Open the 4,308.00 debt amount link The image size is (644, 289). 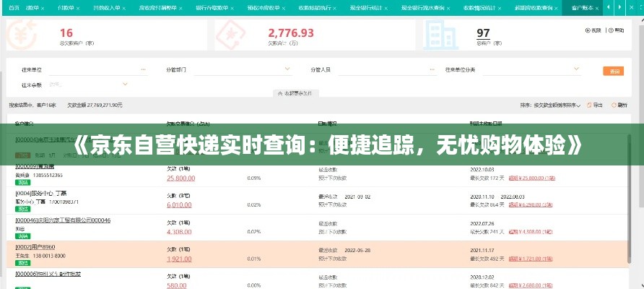coord(179,231)
